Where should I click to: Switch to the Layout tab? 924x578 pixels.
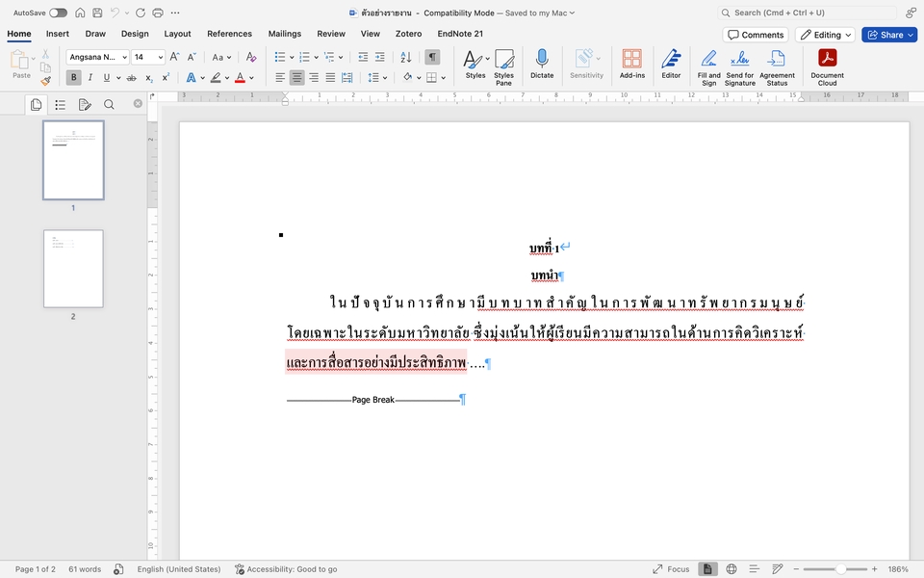177,34
